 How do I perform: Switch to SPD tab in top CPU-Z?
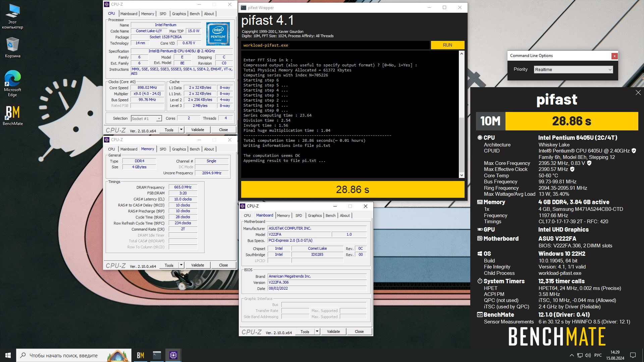click(x=163, y=14)
